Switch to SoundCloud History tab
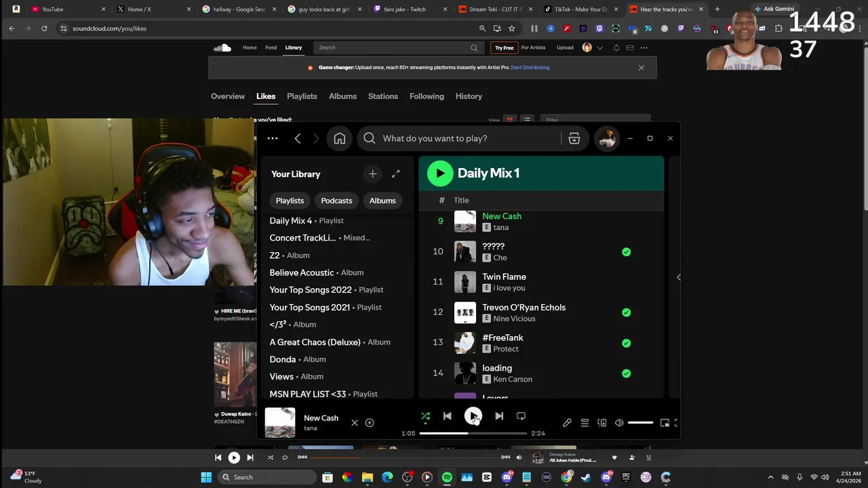The width and height of the screenshot is (868, 488). pyautogui.click(x=469, y=96)
